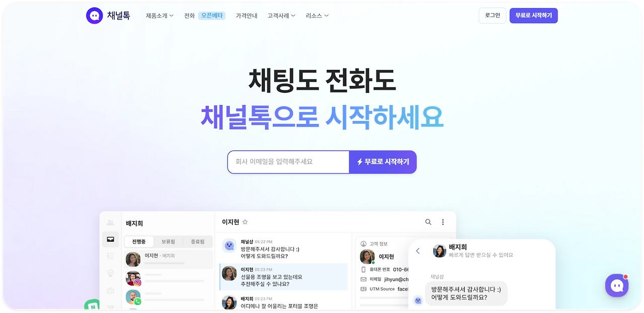Switch to the 종료됨 tab
The width and height of the screenshot is (644, 313).
point(197,242)
